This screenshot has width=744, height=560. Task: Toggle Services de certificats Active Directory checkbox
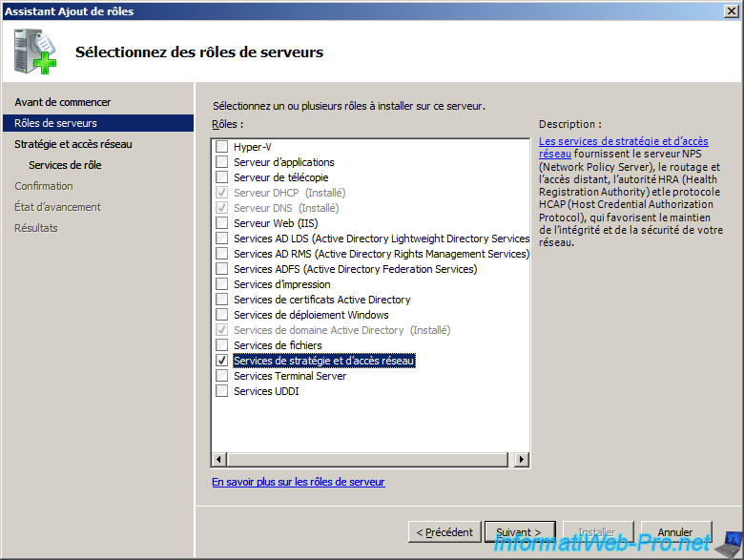click(222, 300)
